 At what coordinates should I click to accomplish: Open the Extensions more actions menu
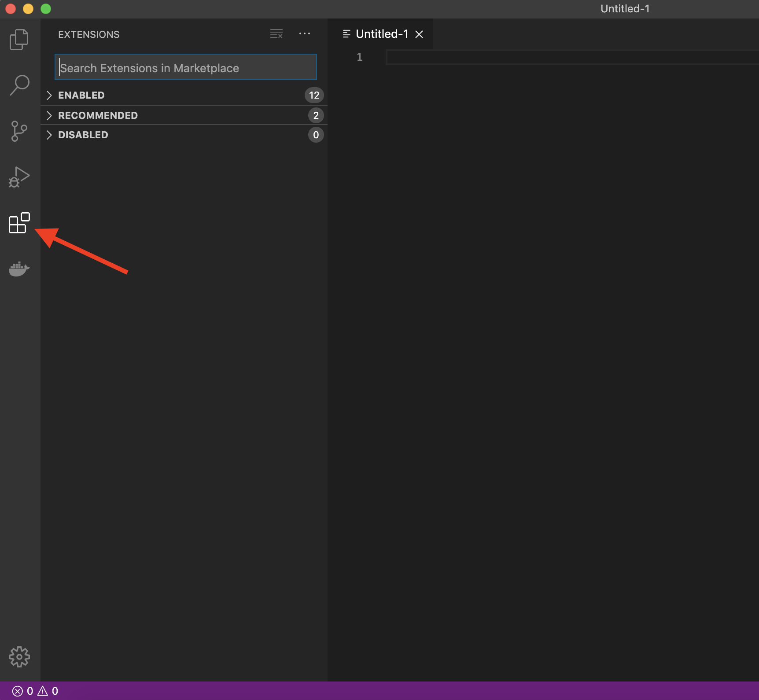tap(304, 34)
